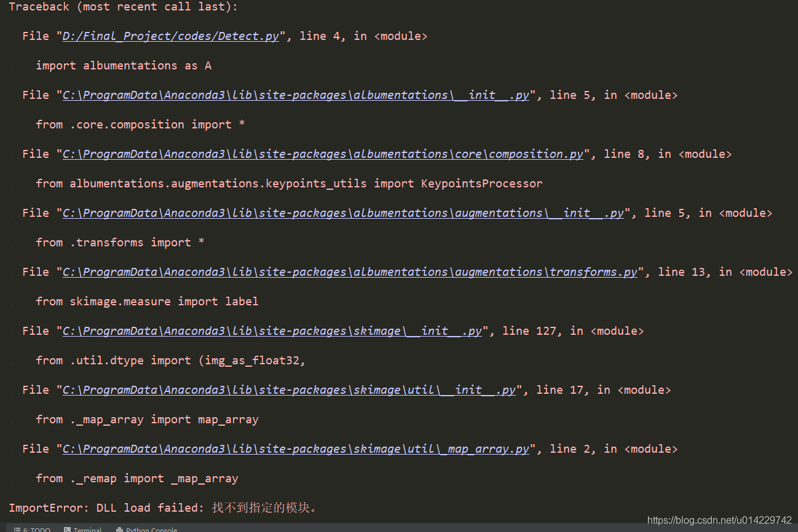
Task: Click the 'line 13, in <module>' text
Action: point(725,272)
